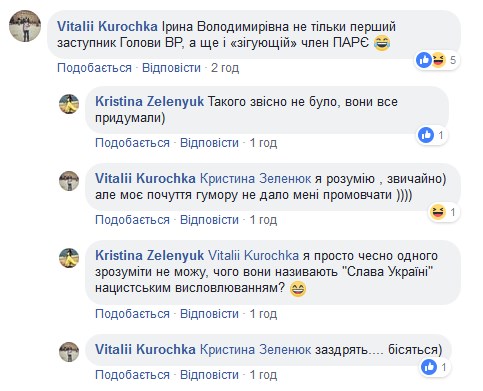Click Vitalii's small avatar on last reply
The width and height of the screenshot is (483, 391).
(69, 352)
